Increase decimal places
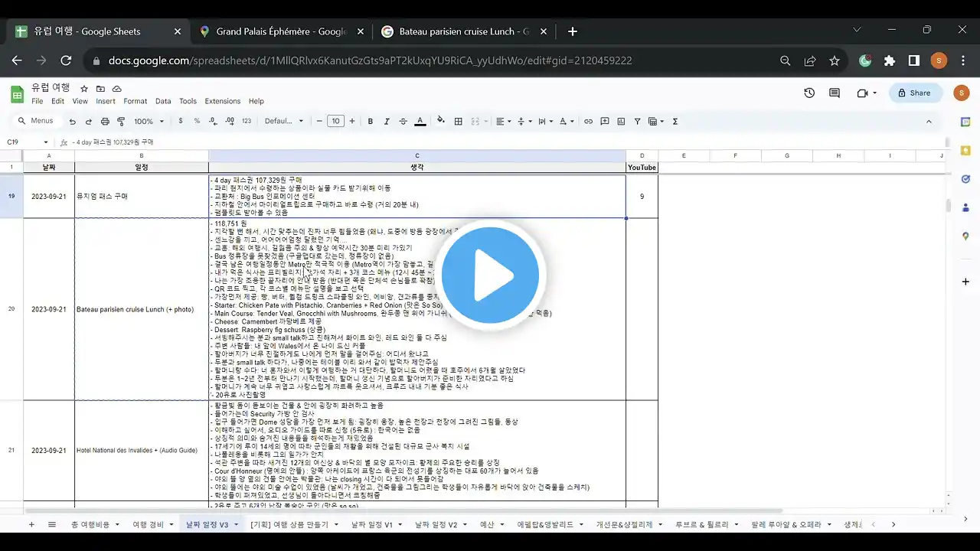 pos(229,121)
